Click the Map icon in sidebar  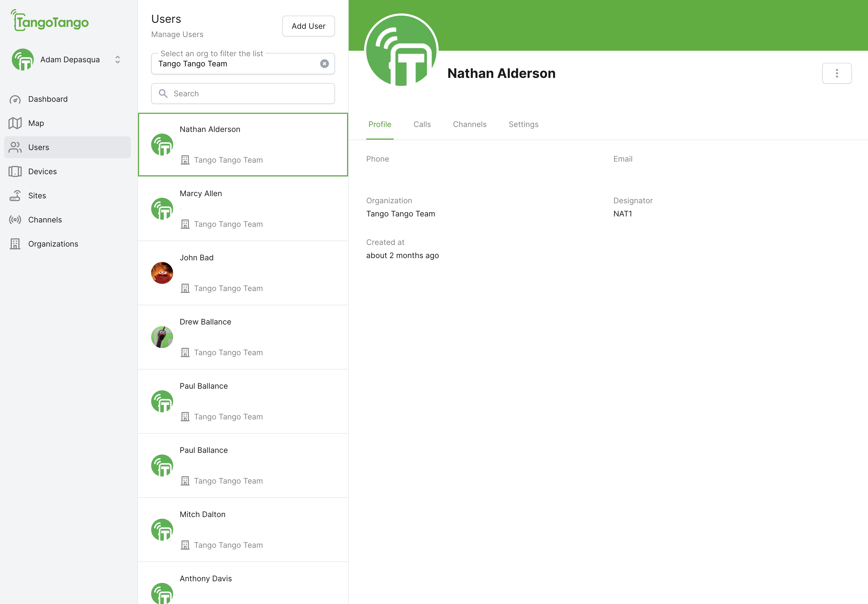[x=15, y=123]
